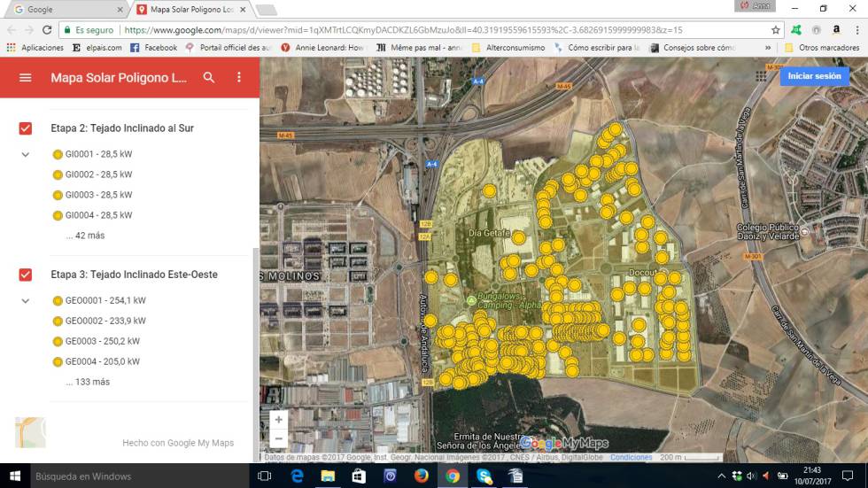Screen dimensions: 868x488
Task: Launch Firefox from taskbar
Action: (x=422, y=476)
